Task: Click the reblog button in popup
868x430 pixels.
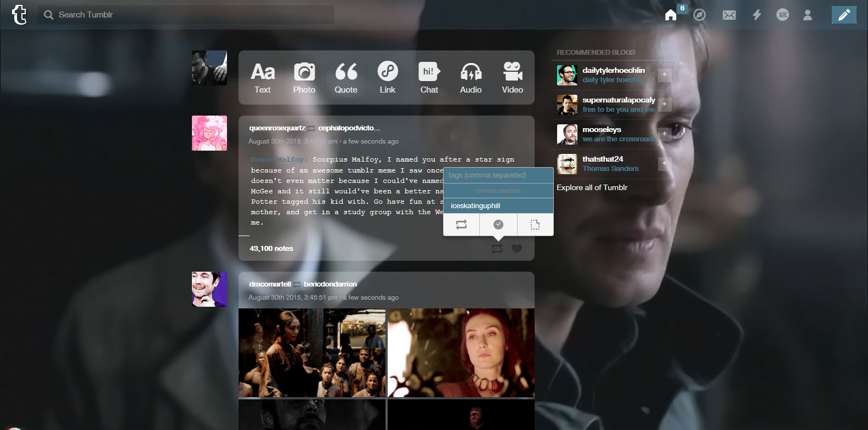Action: [x=461, y=225]
